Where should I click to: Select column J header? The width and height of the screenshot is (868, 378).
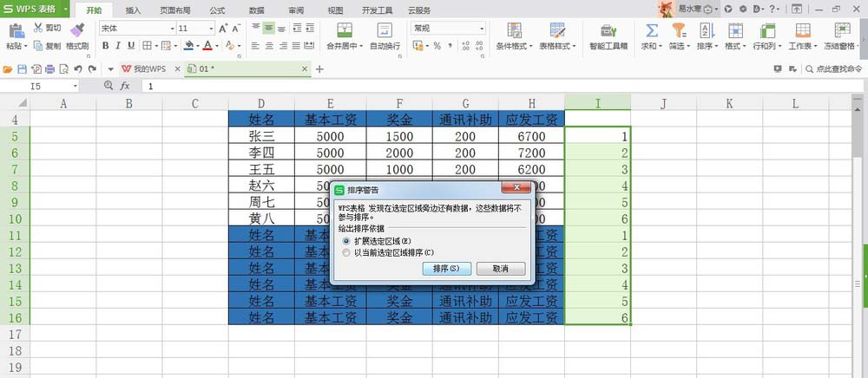pos(663,103)
